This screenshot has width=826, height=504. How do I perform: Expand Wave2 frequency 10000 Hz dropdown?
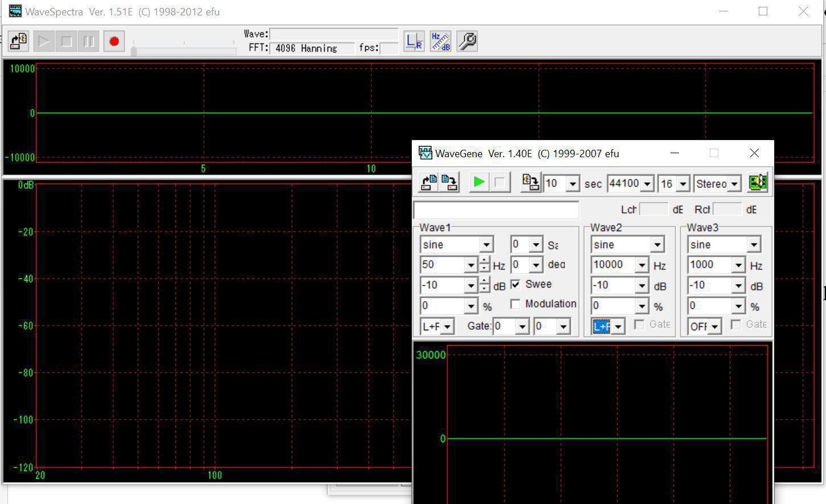[642, 265]
